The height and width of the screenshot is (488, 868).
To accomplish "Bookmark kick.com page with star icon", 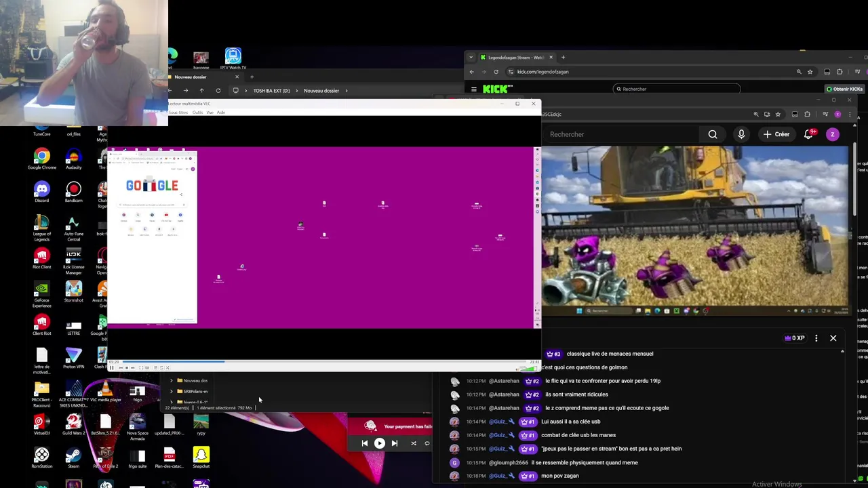I will (810, 72).
